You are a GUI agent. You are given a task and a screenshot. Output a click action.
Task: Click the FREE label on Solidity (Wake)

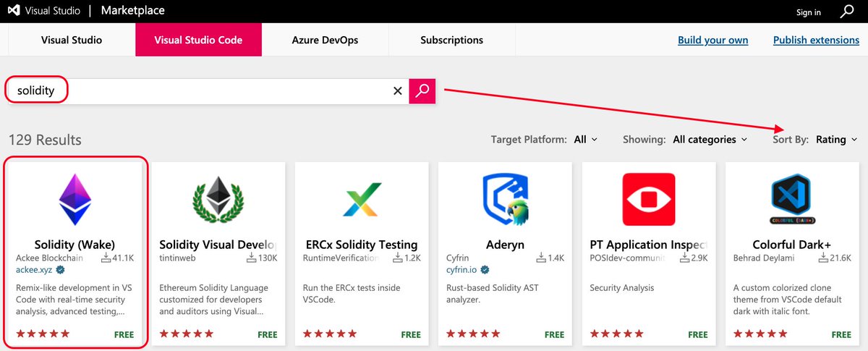click(124, 334)
